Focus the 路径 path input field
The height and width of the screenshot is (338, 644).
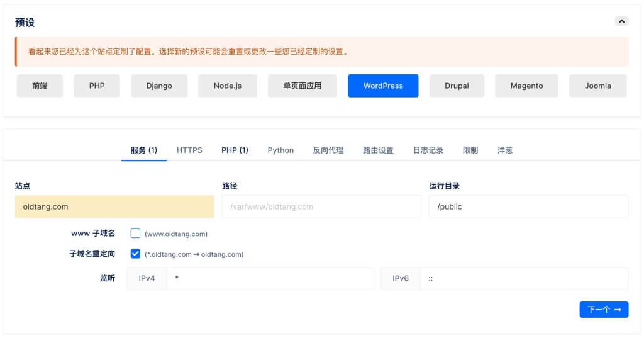coord(321,206)
